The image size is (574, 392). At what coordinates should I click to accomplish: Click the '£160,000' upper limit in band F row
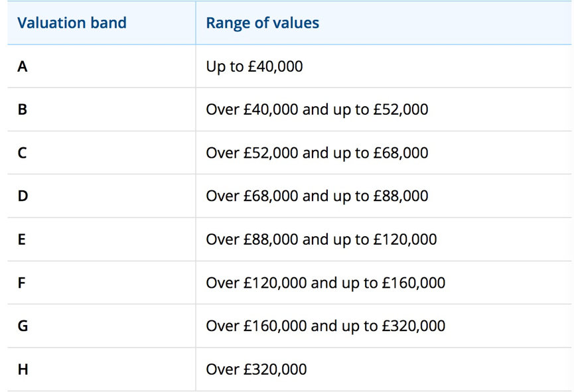tap(413, 283)
